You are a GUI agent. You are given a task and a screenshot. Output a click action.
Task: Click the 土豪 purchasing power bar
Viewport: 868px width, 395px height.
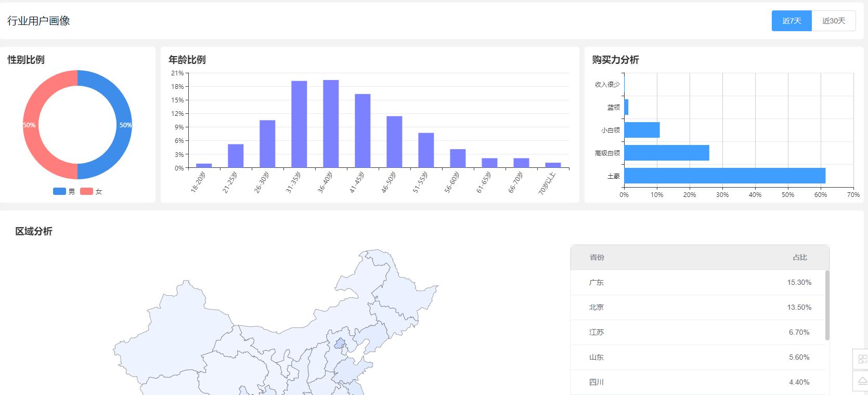coord(725,176)
